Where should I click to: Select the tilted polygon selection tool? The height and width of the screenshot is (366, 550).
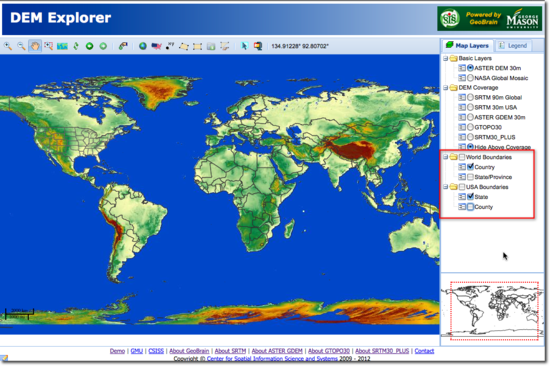pos(184,46)
